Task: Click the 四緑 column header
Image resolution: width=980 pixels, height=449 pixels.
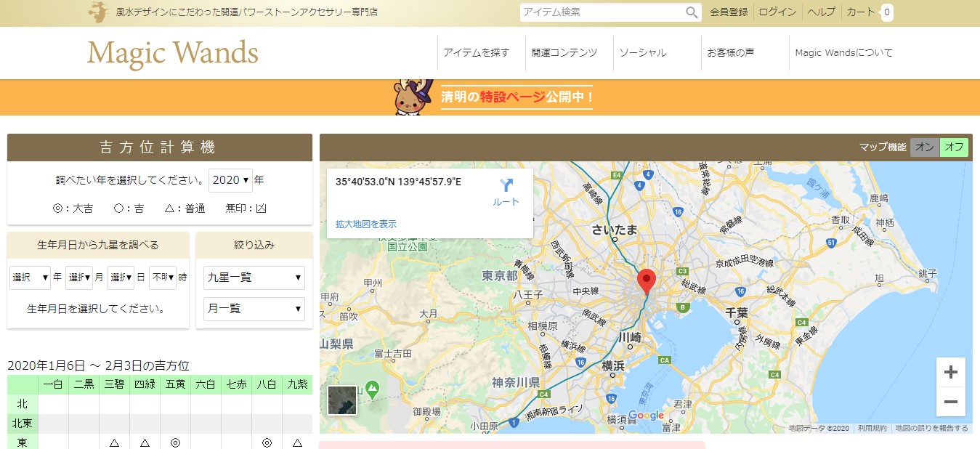Action: pyautogui.click(x=145, y=385)
